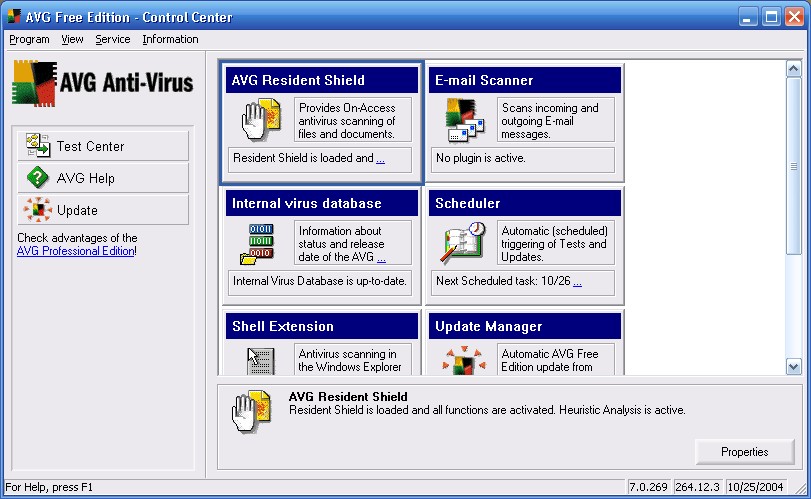Open Properties for the selected component
The width and height of the screenshot is (811, 499).
click(744, 452)
